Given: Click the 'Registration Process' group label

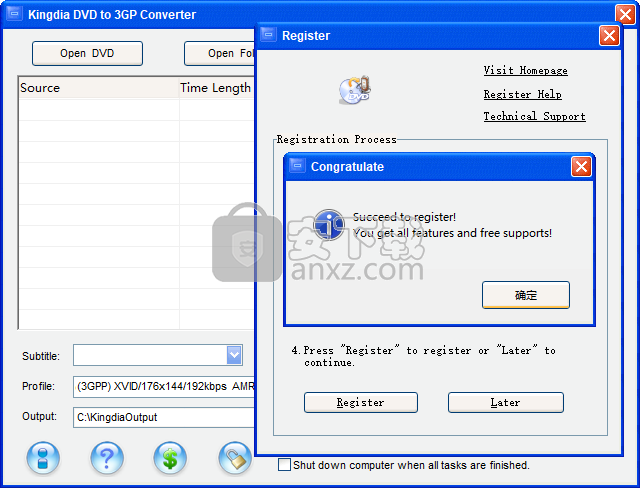Looking at the screenshot, I should tap(336, 140).
